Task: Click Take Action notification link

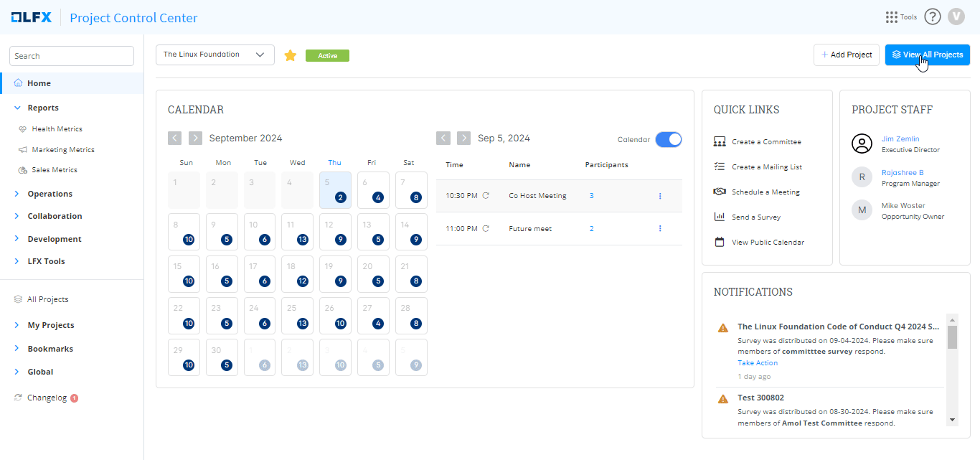Action: click(x=757, y=363)
